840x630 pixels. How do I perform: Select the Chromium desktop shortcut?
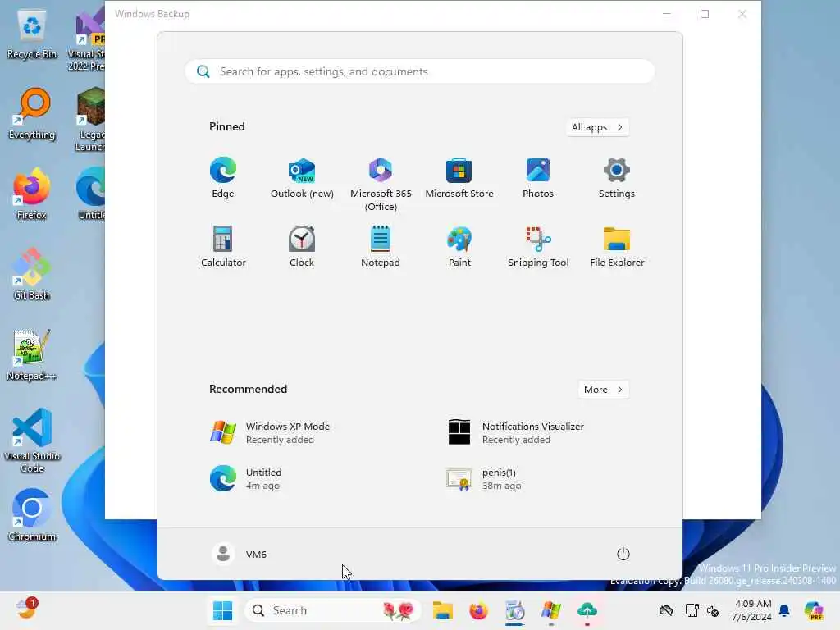pos(32,515)
